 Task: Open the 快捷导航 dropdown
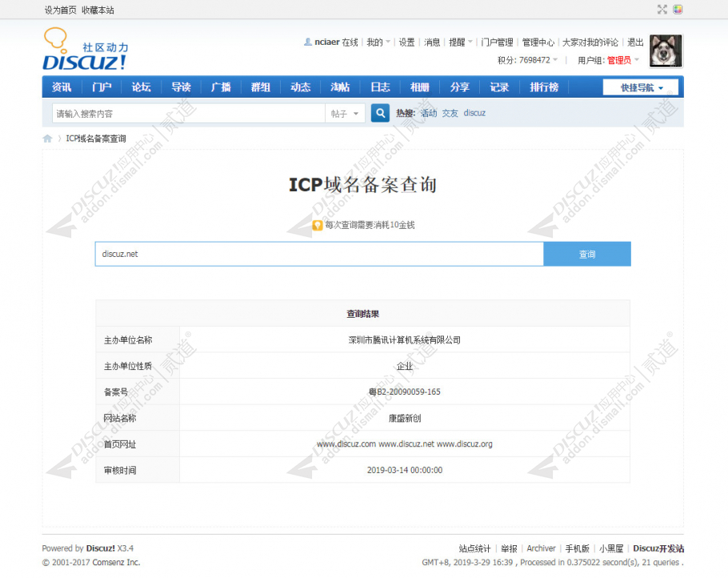point(640,87)
